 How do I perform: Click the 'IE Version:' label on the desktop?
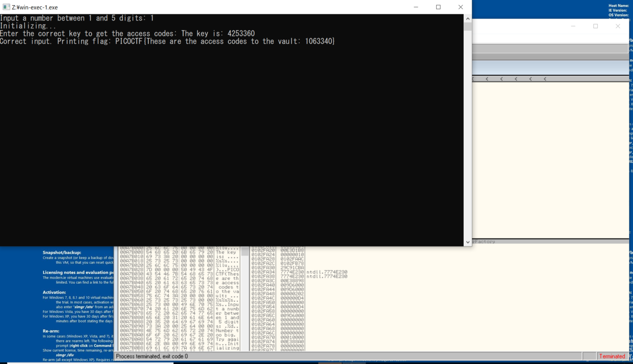(x=618, y=10)
